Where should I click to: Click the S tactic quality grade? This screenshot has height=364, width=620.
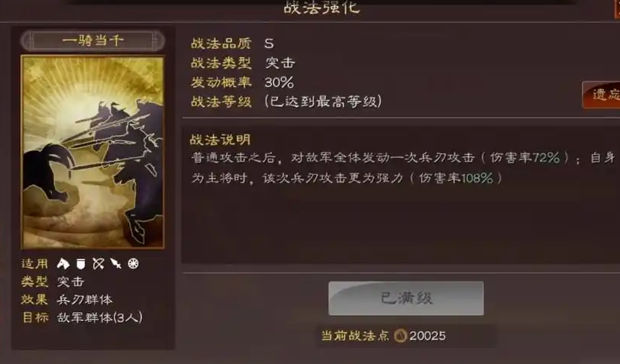(x=269, y=43)
